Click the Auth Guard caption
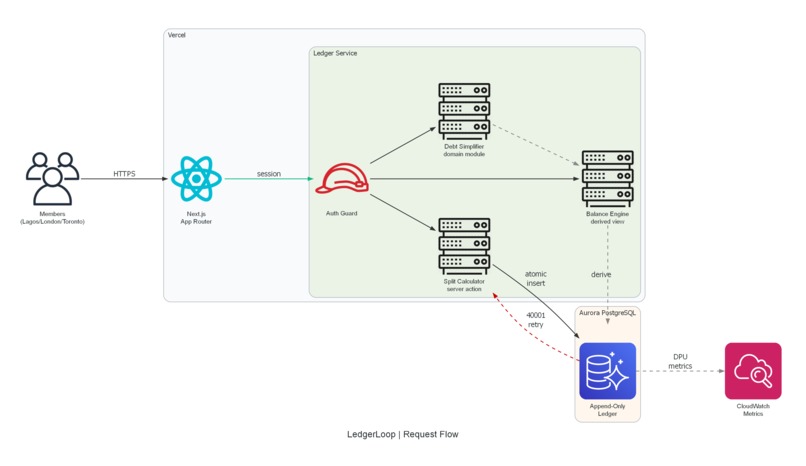 pos(342,213)
